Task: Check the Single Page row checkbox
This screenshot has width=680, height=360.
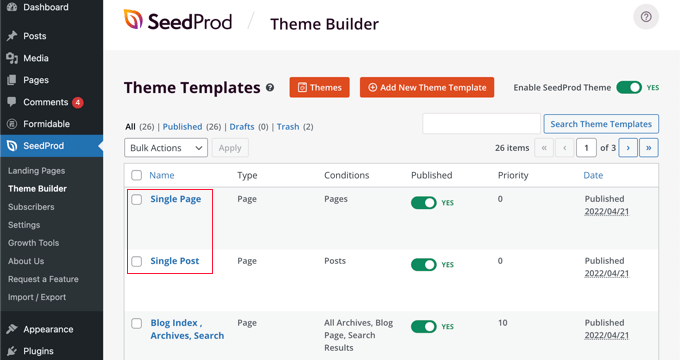Action: (137, 200)
